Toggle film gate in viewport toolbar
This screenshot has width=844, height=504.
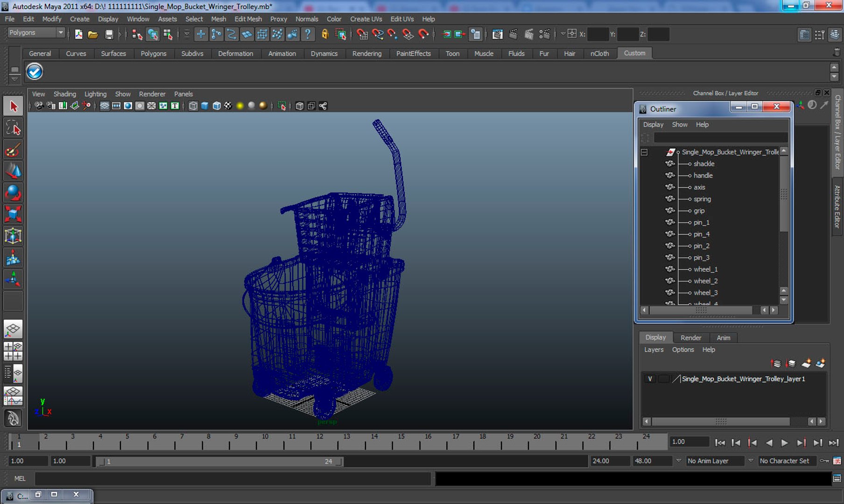click(116, 106)
